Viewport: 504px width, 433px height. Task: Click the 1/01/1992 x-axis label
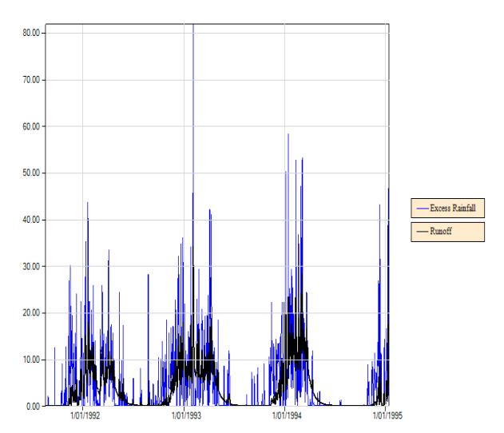click(85, 415)
